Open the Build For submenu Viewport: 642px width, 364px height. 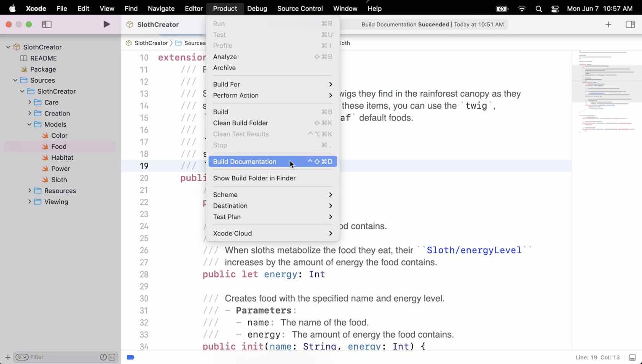(x=272, y=84)
